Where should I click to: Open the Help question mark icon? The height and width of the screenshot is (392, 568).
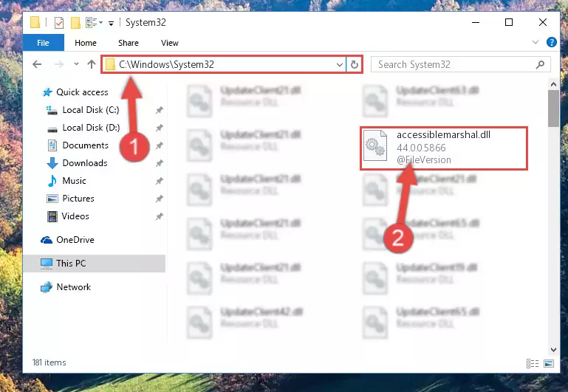551,42
